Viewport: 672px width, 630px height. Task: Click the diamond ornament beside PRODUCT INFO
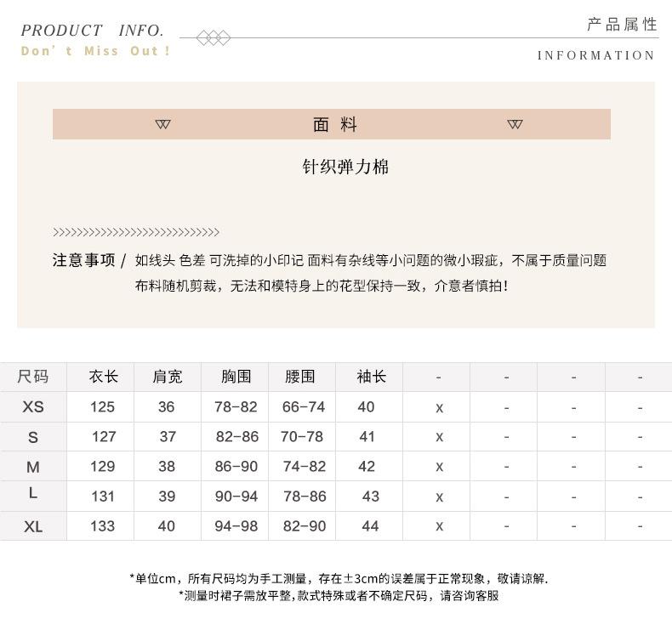(x=214, y=38)
